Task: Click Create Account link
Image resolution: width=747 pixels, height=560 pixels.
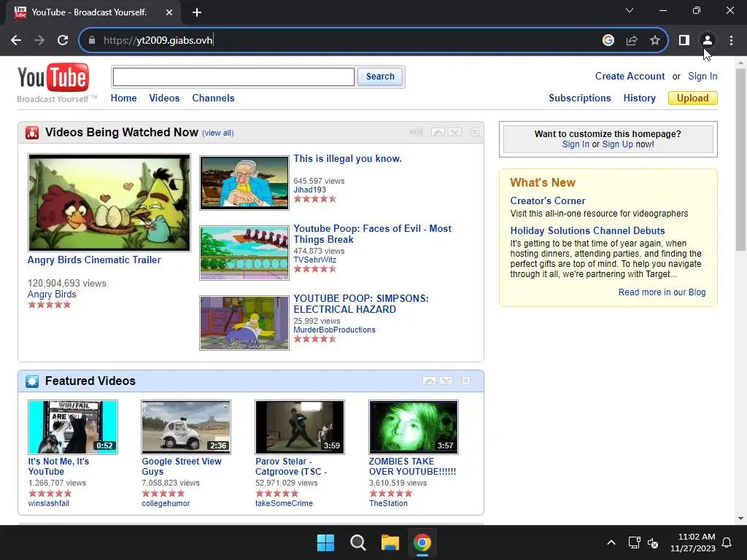Action: pyautogui.click(x=630, y=76)
